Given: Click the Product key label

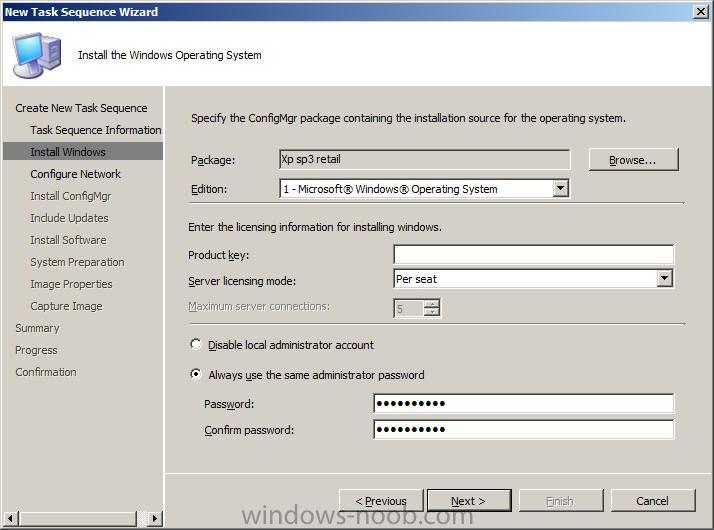Looking at the screenshot, I should tap(219, 255).
